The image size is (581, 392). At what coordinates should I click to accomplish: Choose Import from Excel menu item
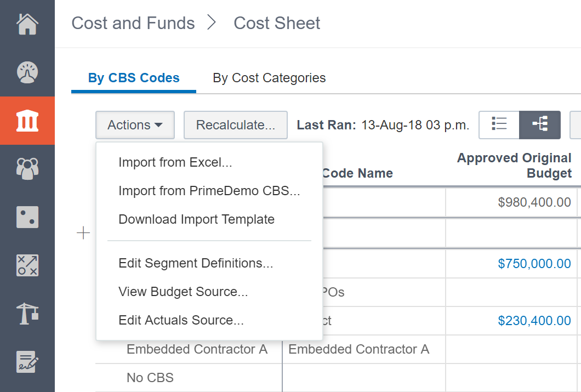(175, 162)
